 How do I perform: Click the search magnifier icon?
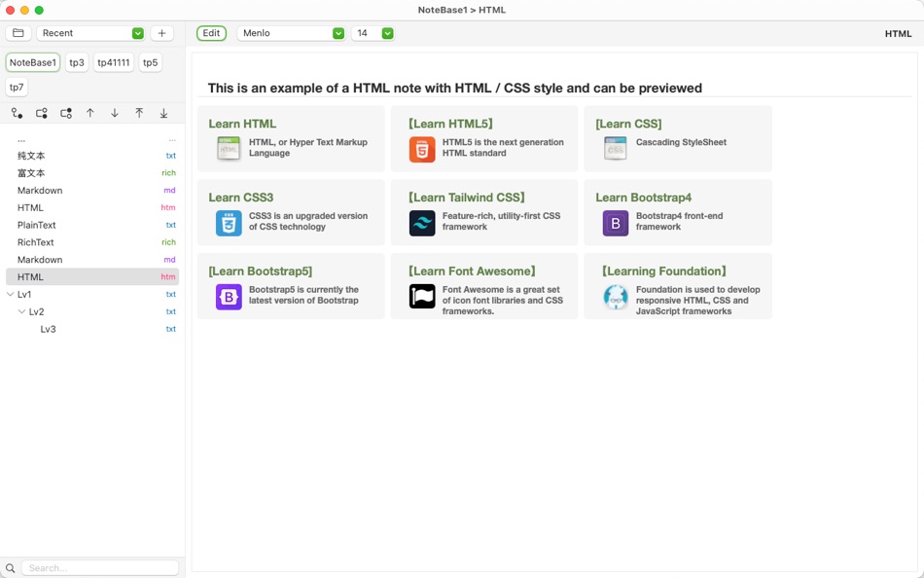pyautogui.click(x=10, y=568)
